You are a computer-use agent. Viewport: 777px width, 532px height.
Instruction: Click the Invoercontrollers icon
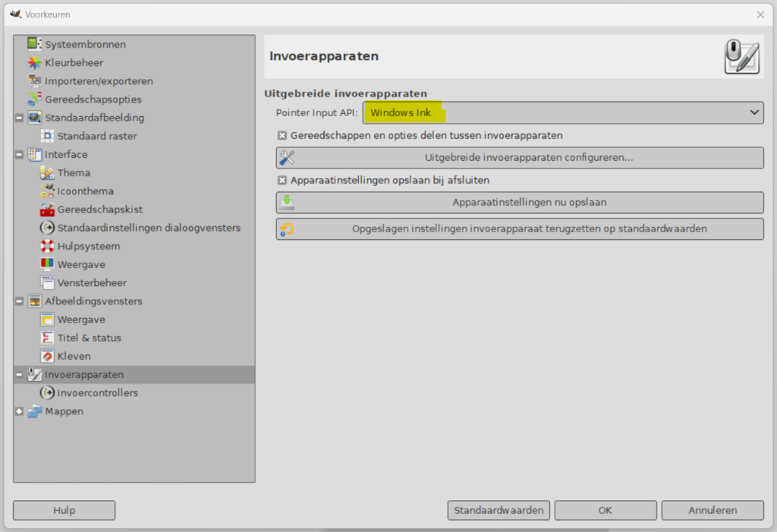pos(46,393)
